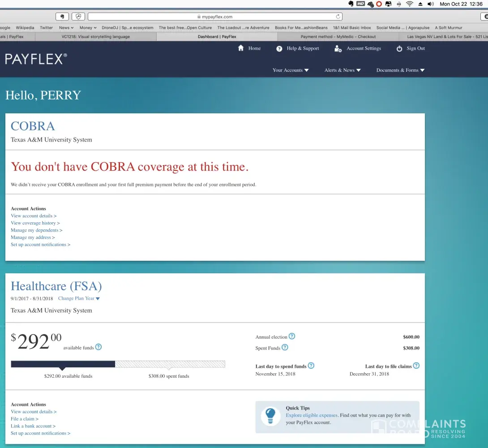Image resolution: width=488 pixels, height=448 pixels.
Task: Expand the Alerts & News menu
Action: 342,70
